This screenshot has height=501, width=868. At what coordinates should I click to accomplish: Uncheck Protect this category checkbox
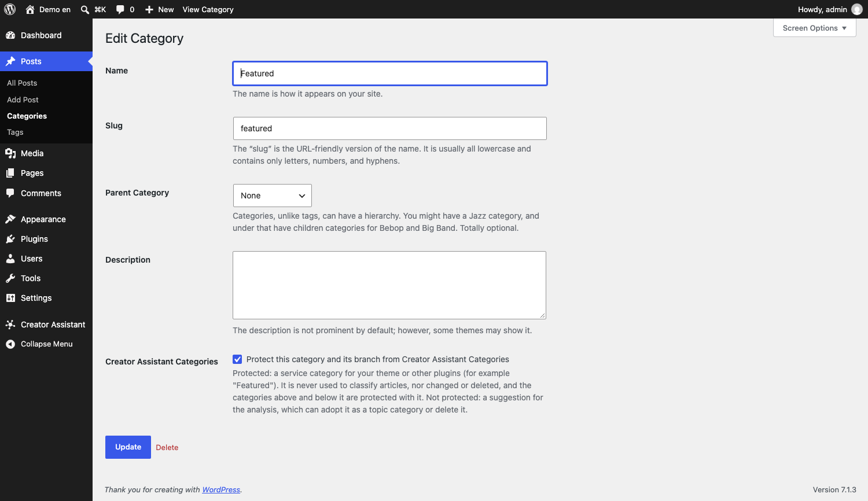(237, 359)
